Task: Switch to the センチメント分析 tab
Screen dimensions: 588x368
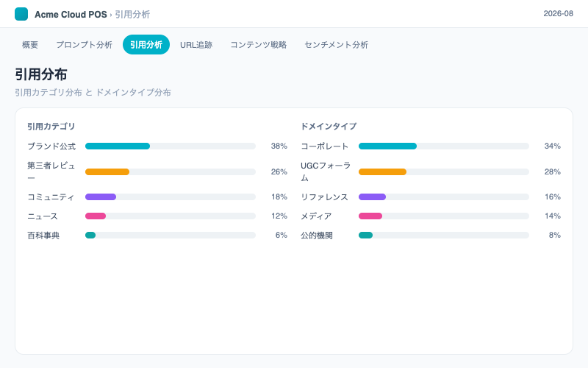Action: tap(336, 45)
